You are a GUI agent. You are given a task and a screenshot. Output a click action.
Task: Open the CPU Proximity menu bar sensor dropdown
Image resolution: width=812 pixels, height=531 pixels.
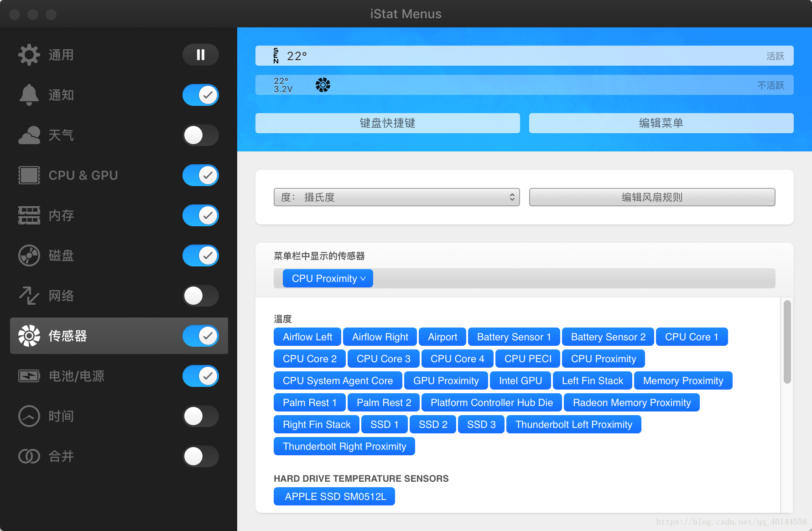pyautogui.click(x=328, y=278)
